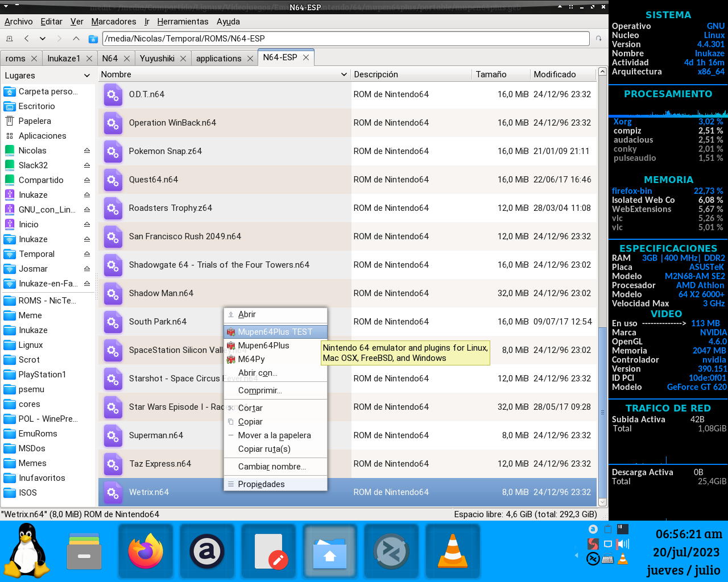Select the Pokemon Snap.z64 ROM icon
This screenshot has height=582, width=728.
(x=113, y=151)
